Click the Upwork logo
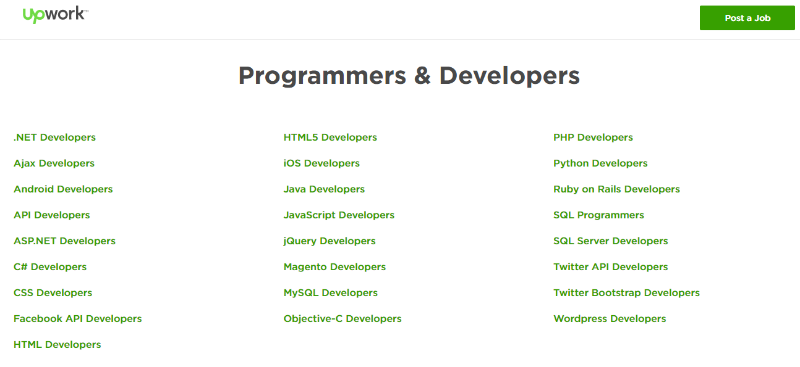800x367 pixels. [55, 15]
